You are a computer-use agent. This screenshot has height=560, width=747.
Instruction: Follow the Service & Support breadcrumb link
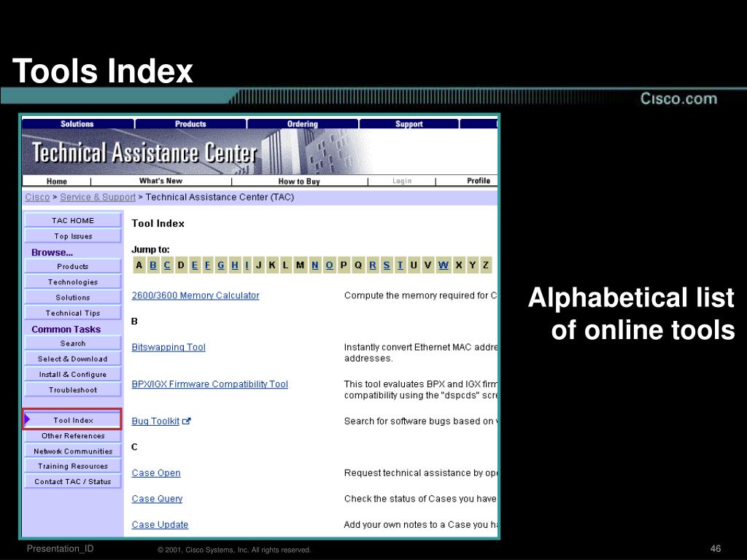pyautogui.click(x=98, y=197)
